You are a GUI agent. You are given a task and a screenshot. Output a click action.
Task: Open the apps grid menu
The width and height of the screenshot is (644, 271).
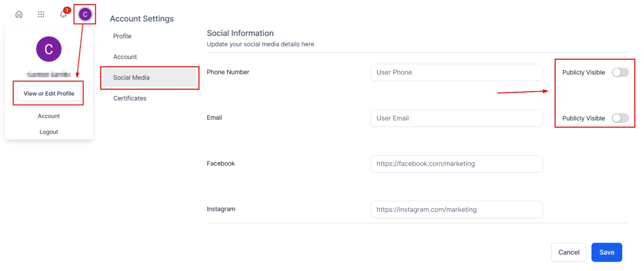(41, 14)
